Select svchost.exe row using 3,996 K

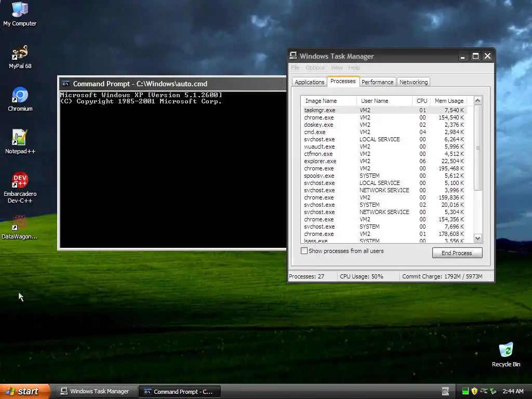point(384,190)
